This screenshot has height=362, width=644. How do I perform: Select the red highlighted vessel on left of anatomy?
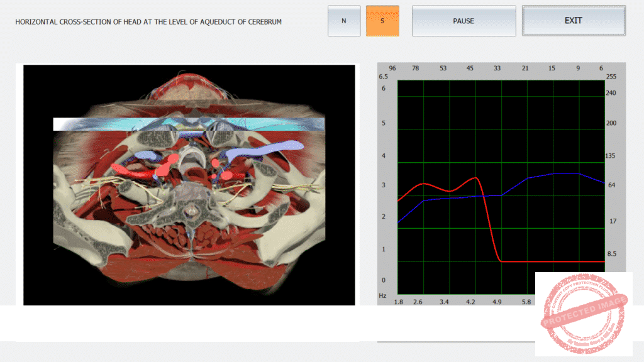(x=135, y=170)
